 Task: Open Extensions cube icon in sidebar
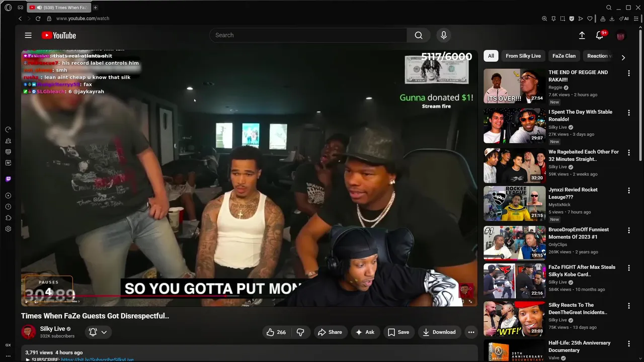coord(8,218)
